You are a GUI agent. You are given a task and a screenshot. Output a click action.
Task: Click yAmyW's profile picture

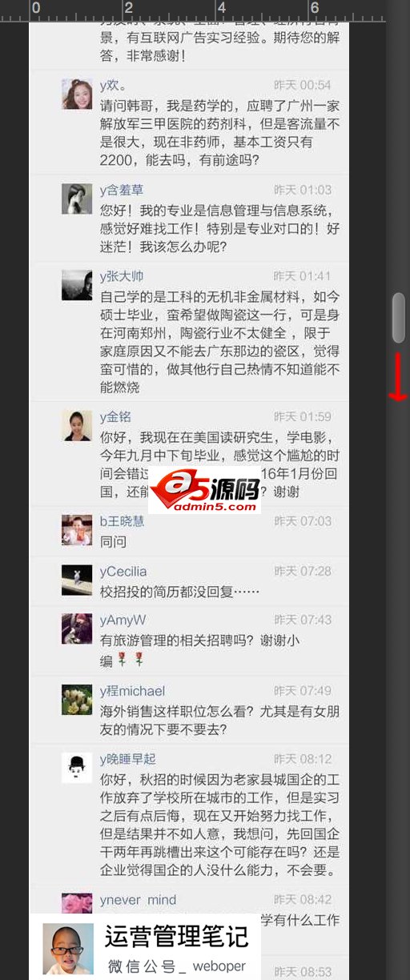77,629
